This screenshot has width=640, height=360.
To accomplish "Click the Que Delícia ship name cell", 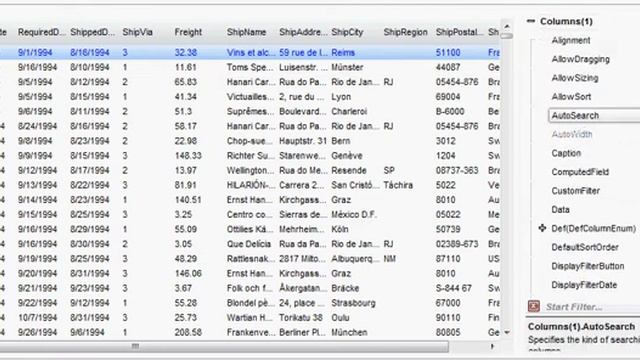I will [x=249, y=244].
